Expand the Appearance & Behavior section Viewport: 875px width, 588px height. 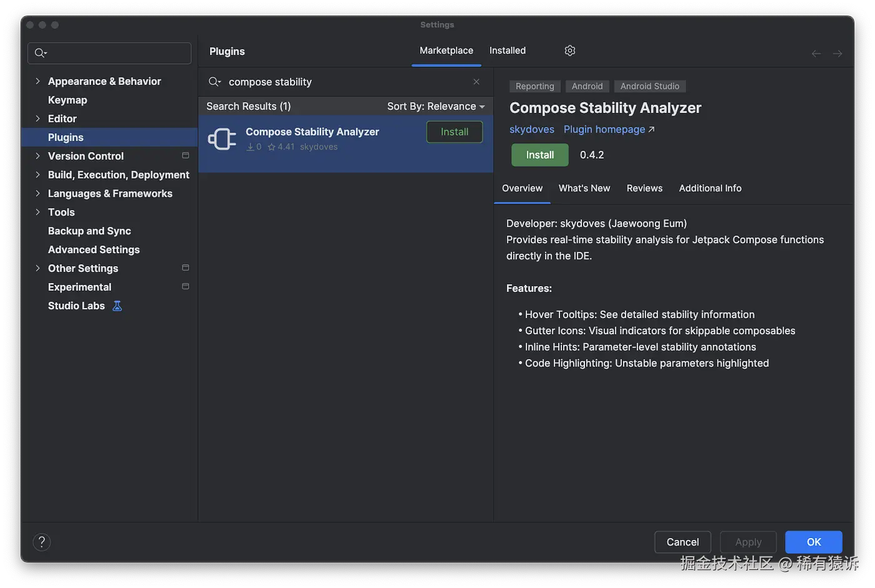click(37, 81)
